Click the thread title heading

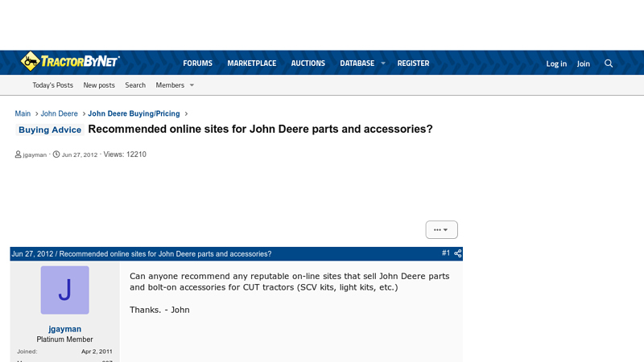[x=260, y=129]
